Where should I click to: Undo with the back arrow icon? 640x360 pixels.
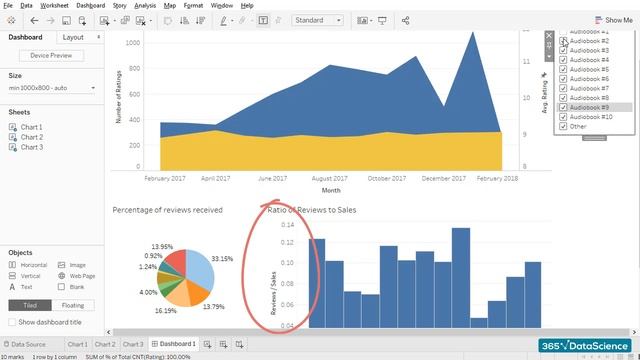point(34,20)
